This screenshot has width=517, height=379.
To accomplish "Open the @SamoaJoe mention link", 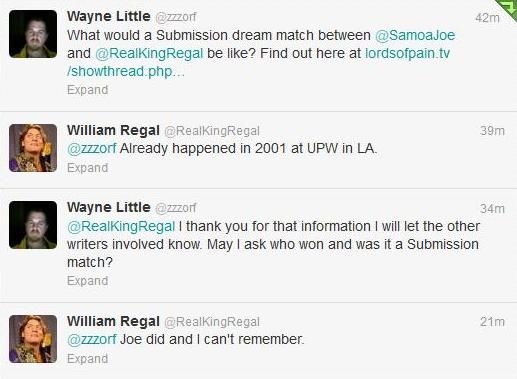I will (x=415, y=35).
